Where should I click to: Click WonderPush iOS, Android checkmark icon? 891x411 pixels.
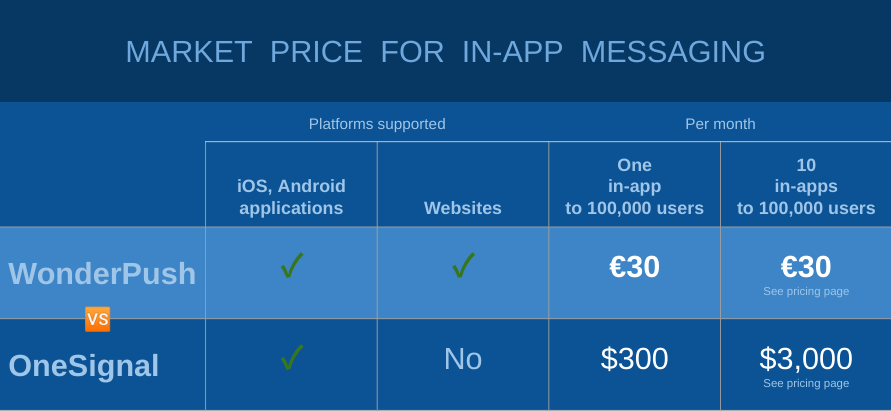[292, 265]
